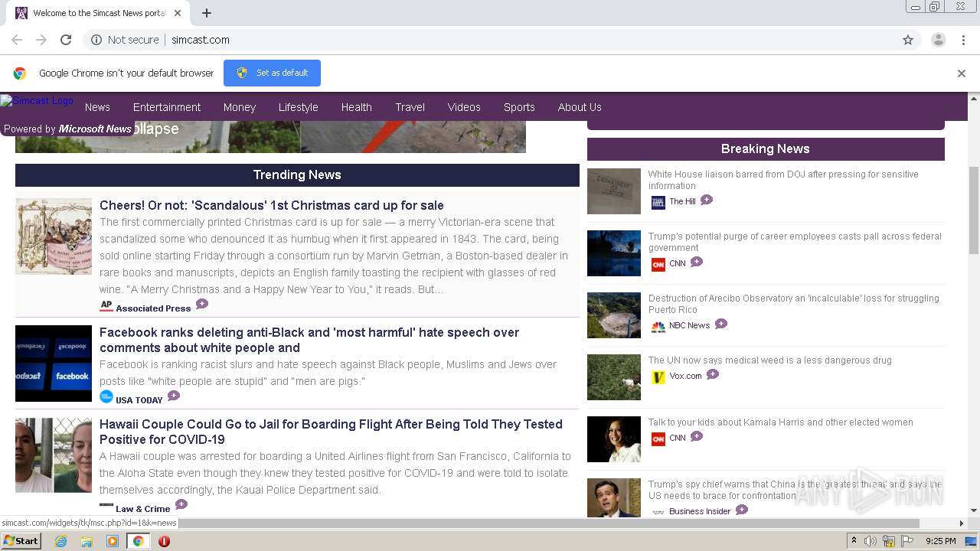This screenshot has height=551, width=980.
Task: Open the Travel section
Action: coord(410,107)
